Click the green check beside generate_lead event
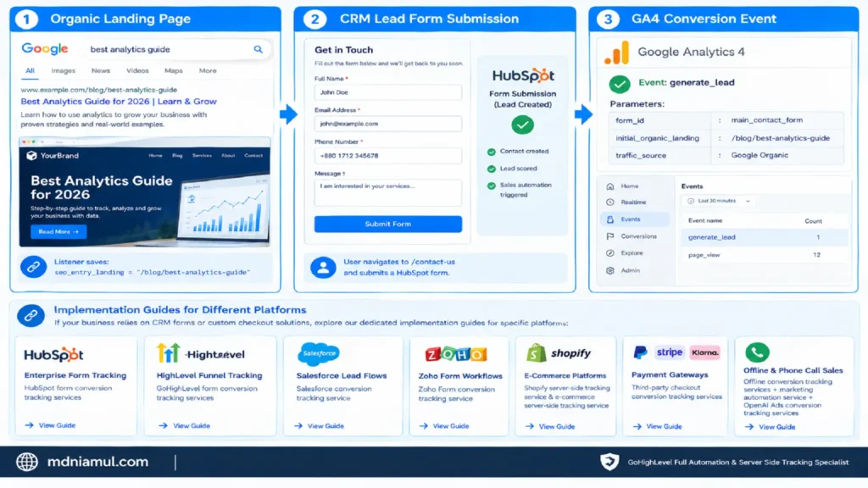 click(620, 84)
